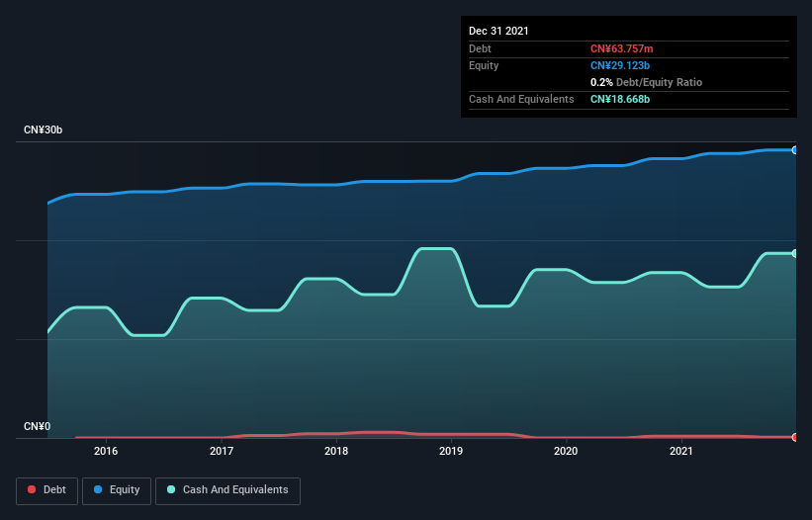This screenshot has width=812, height=520.
Task: Click the CN¥29.123b equity value
Action: (620, 65)
